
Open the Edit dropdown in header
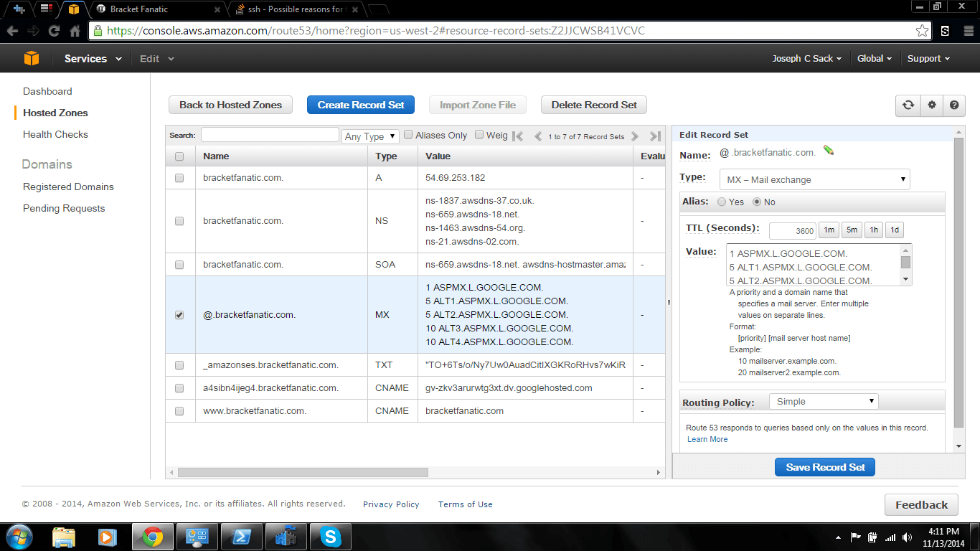tap(156, 59)
